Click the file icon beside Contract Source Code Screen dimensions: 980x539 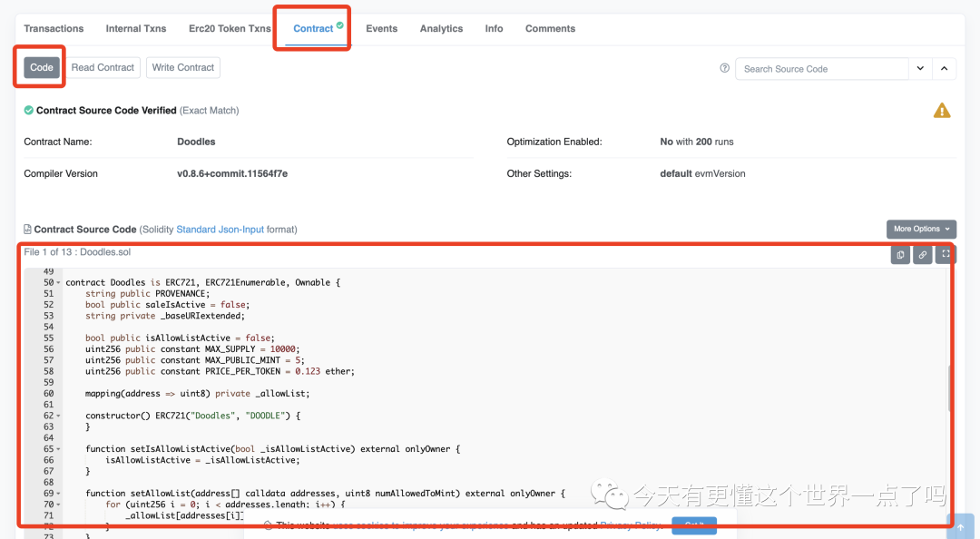click(27, 230)
